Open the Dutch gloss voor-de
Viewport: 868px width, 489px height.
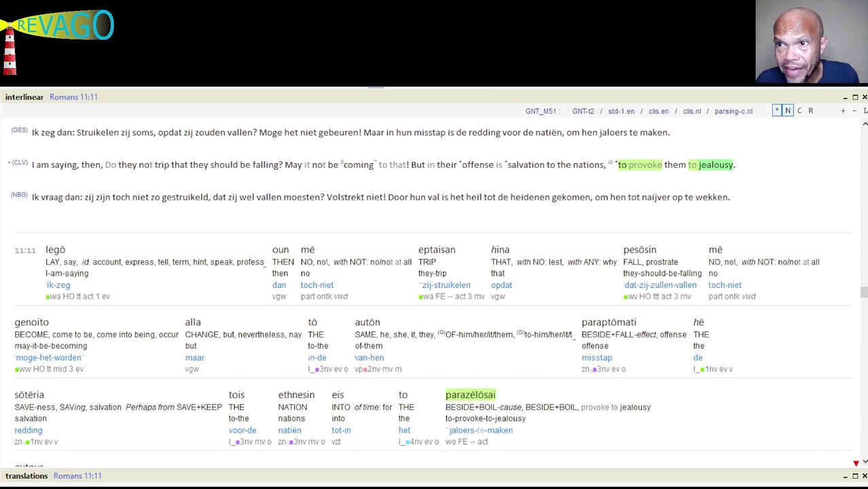coord(242,431)
